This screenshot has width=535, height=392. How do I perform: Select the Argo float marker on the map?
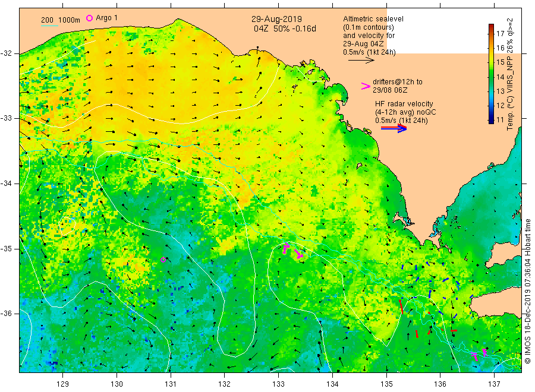tap(163, 260)
